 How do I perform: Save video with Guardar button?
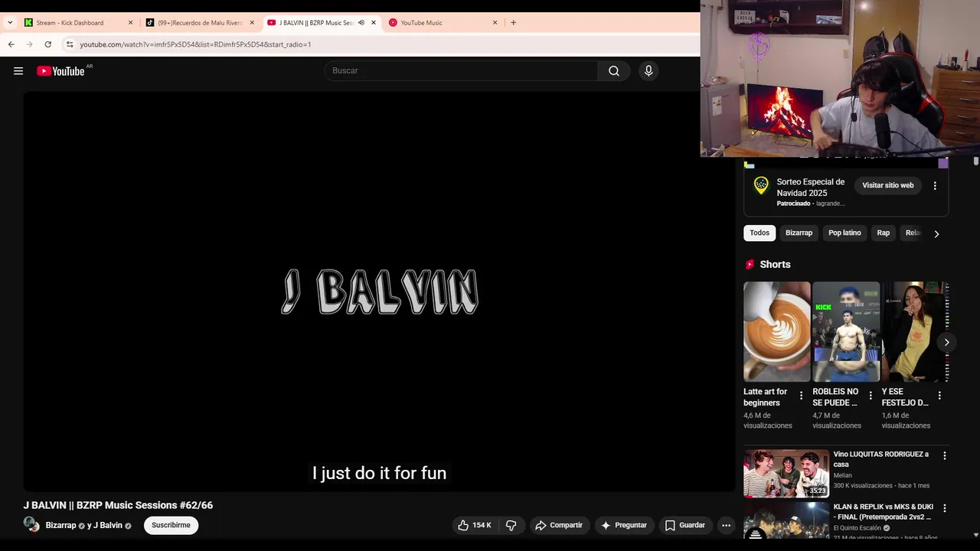click(684, 525)
